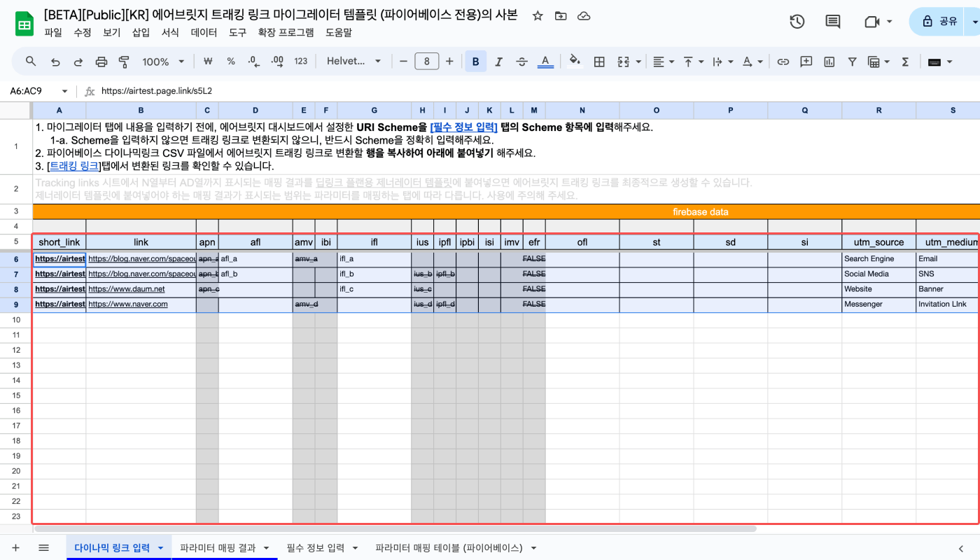Increase decimal places
Screen dimensions: 980x560
[x=276, y=62]
